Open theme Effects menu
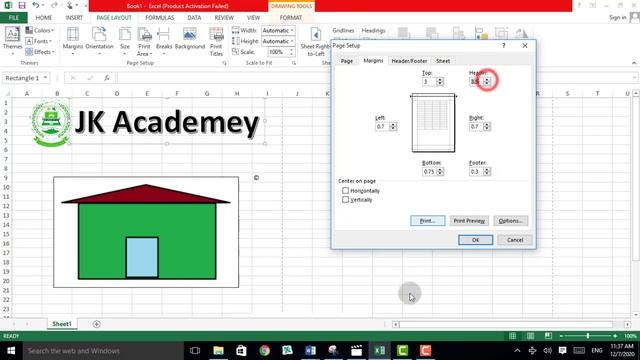The width and height of the screenshot is (640, 360). coord(40,52)
